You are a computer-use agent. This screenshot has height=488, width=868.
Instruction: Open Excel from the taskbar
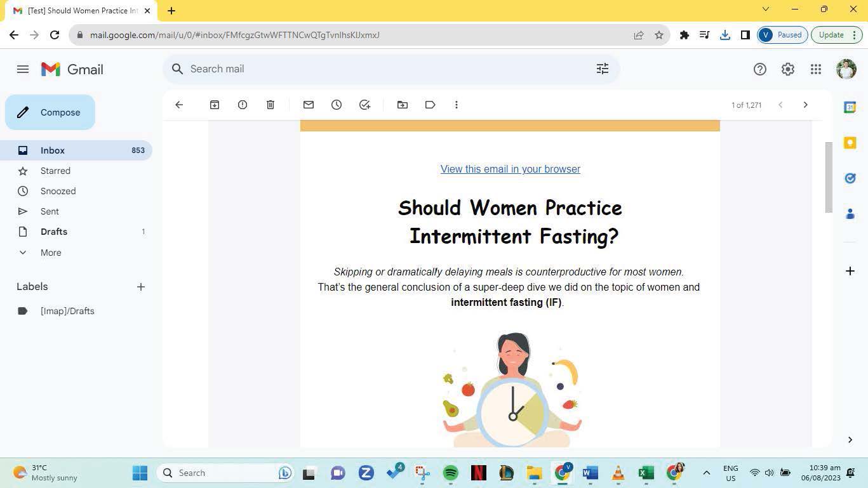(x=646, y=473)
